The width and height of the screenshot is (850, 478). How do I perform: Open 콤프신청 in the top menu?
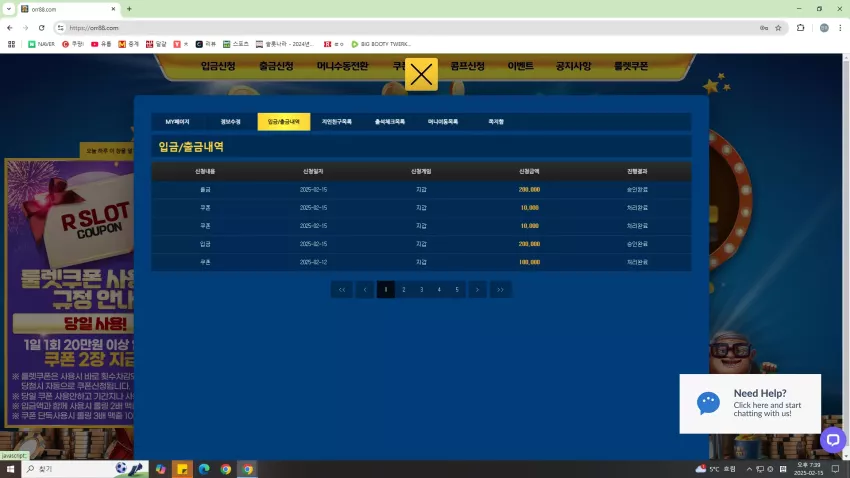point(467,66)
